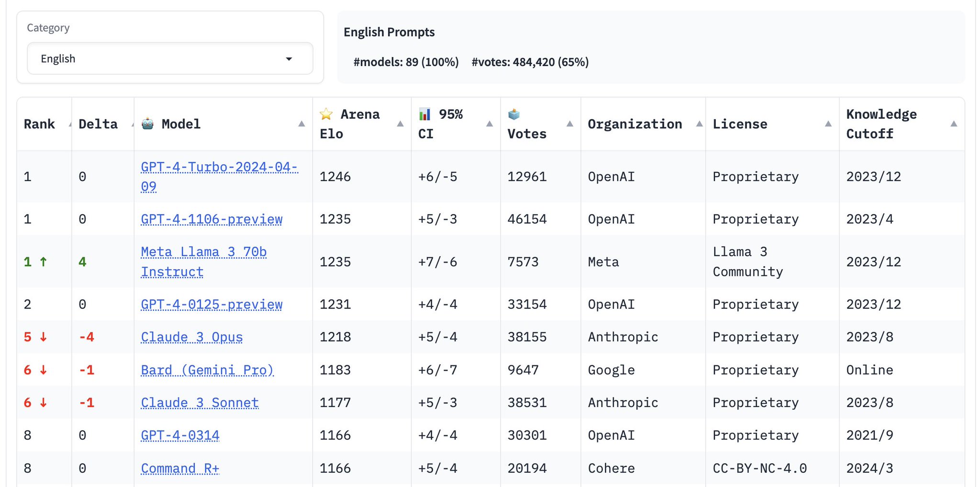This screenshot has width=980, height=487.
Task: Click votes value 46154
Action: pyautogui.click(x=527, y=219)
